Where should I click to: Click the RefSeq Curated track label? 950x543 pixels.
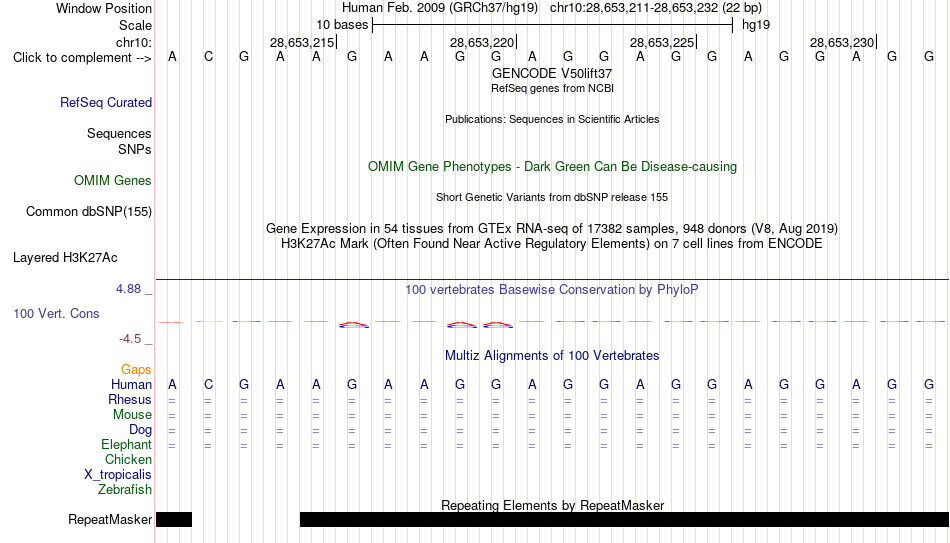pyautogui.click(x=106, y=102)
